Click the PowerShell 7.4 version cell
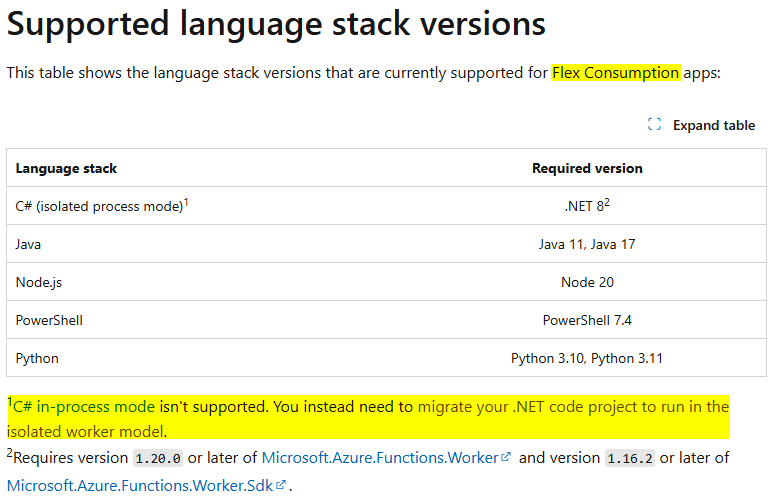Viewport: 773px width, 504px height. pyautogui.click(x=587, y=320)
